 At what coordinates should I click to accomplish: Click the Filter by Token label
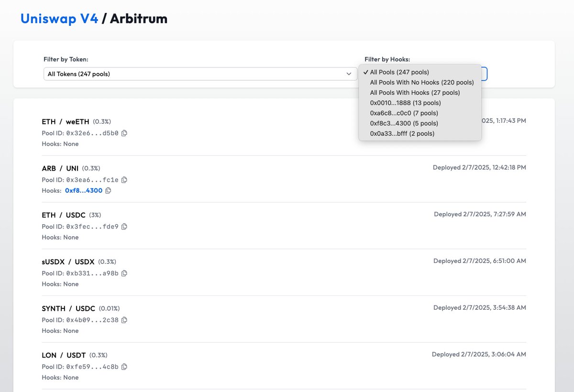click(x=66, y=59)
